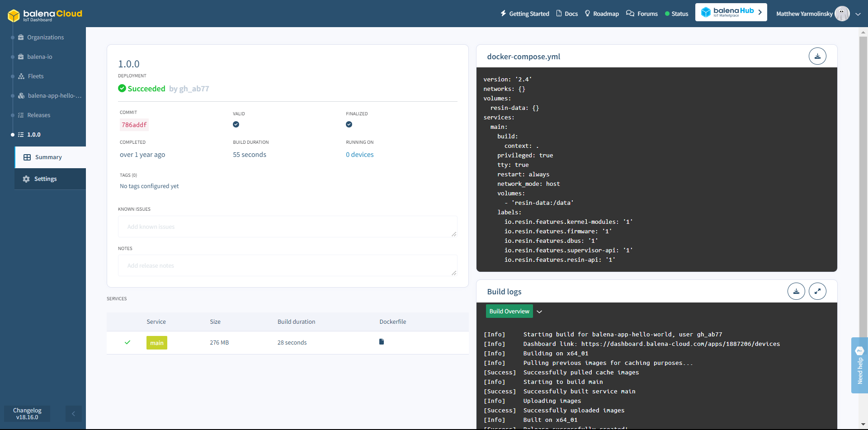Open the Need help widget
The height and width of the screenshot is (430, 868).
(x=859, y=365)
